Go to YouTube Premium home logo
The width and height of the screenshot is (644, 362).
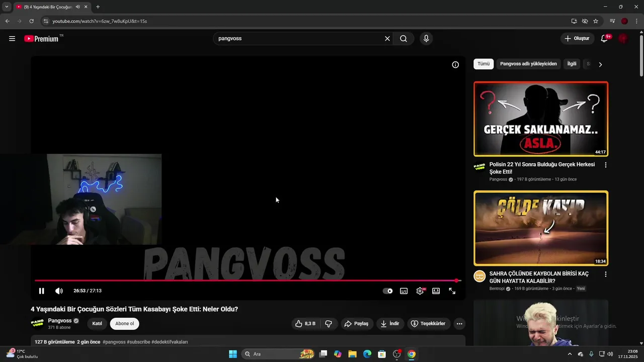[42, 39]
